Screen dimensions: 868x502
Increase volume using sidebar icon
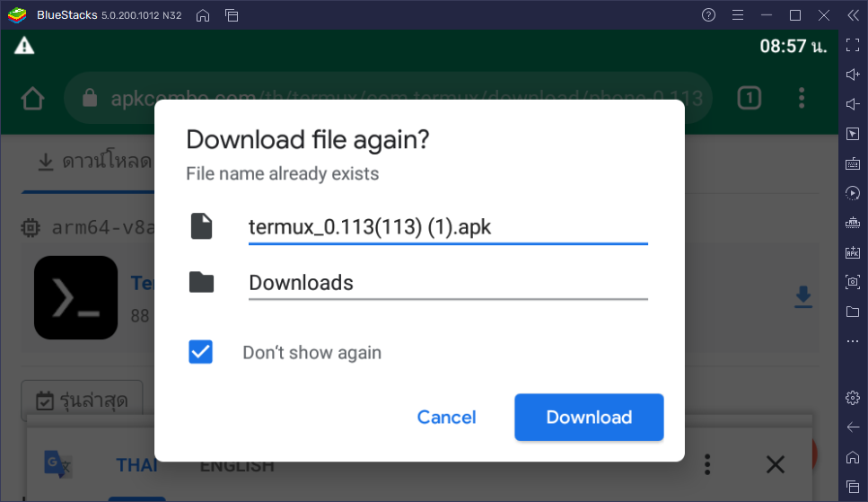(853, 75)
